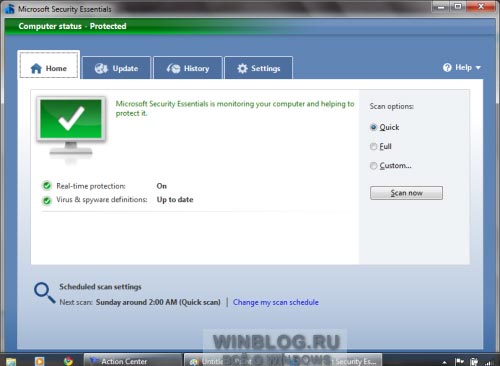Click the Help question mark icon
The image size is (500, 366).
coord(447,67)
